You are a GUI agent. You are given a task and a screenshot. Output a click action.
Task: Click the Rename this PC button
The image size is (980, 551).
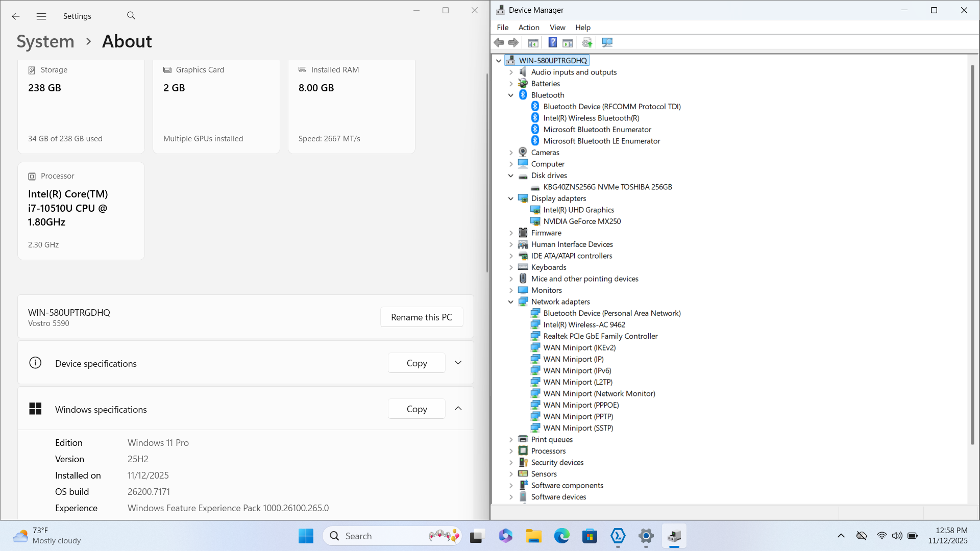point(421,317)
